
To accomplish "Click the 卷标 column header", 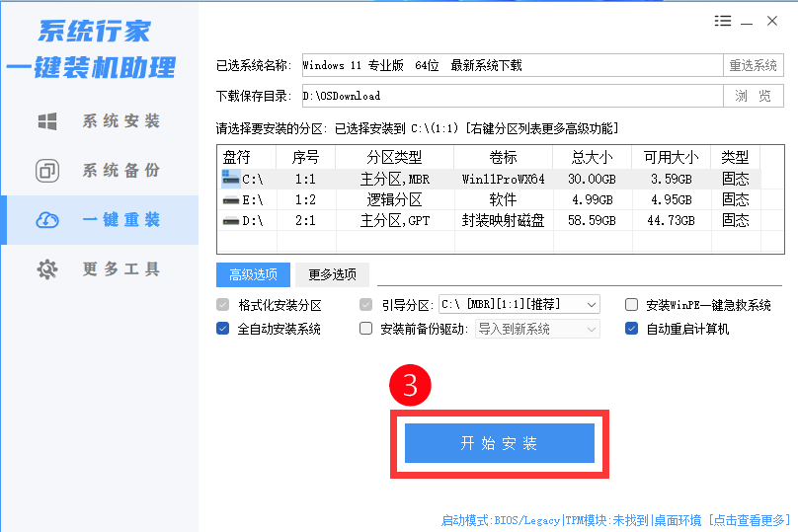I will click(x=504, y=157).
